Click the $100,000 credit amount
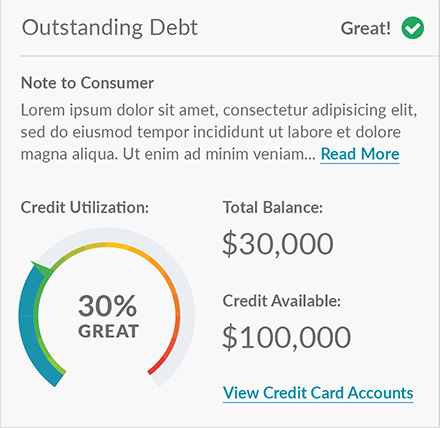This screenshot has width=440, height=428. (x=286, y=337)
